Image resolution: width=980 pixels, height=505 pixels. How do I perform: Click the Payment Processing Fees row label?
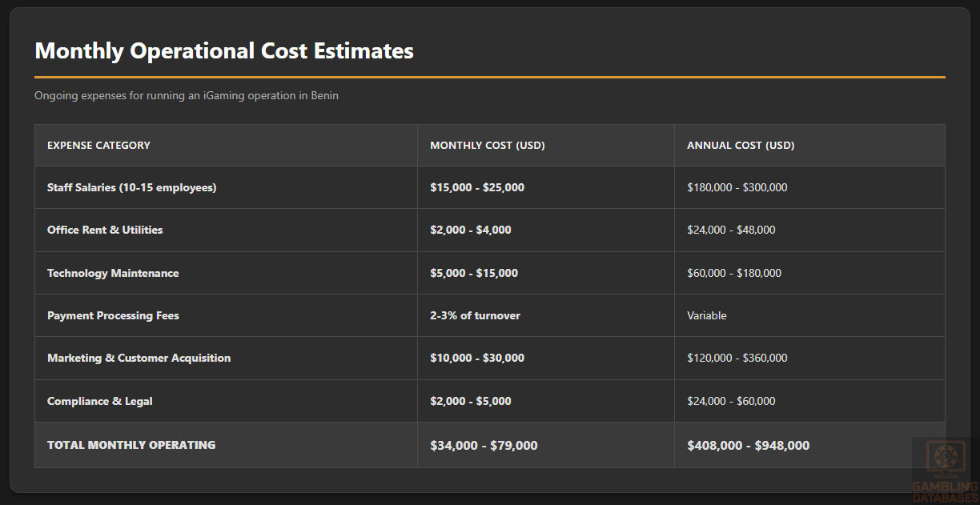click(x=113, y=316)
